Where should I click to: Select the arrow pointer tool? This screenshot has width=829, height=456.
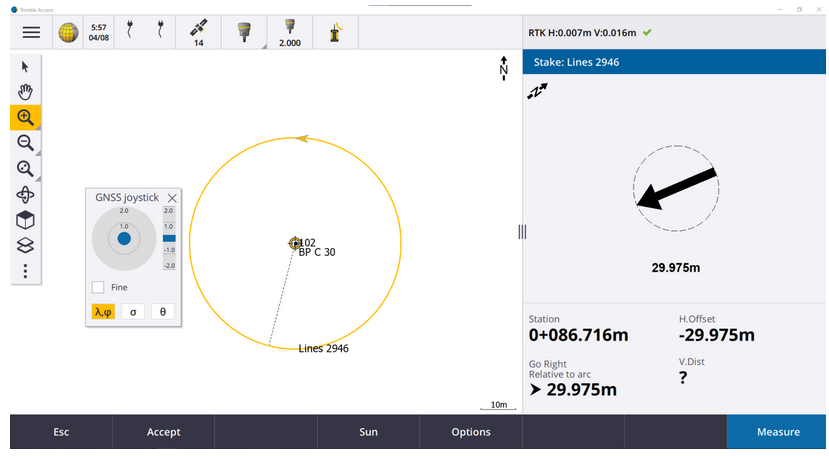25,66
